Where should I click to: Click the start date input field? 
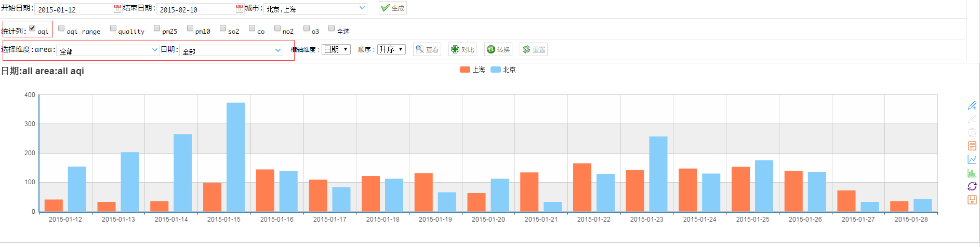[73, 9]
